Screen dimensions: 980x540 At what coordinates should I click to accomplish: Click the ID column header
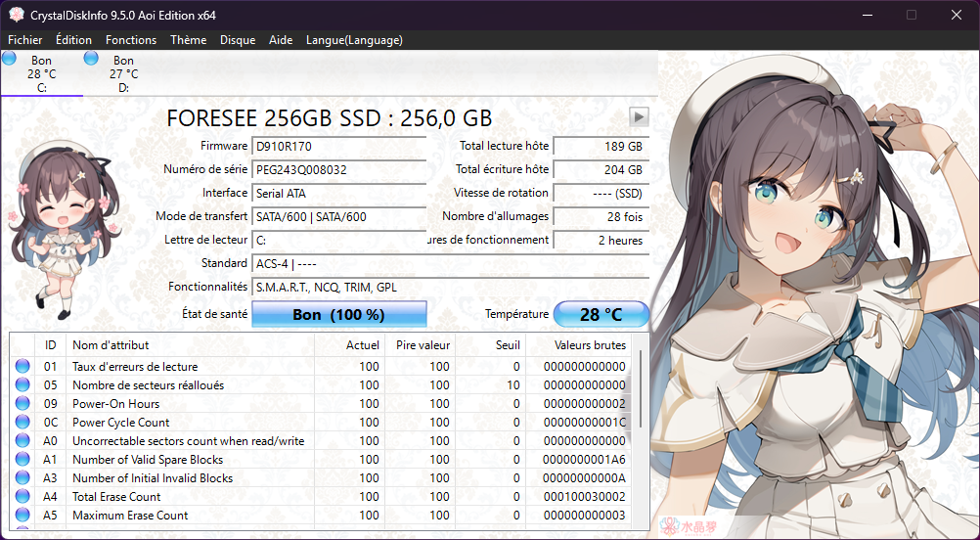(51, 345)
